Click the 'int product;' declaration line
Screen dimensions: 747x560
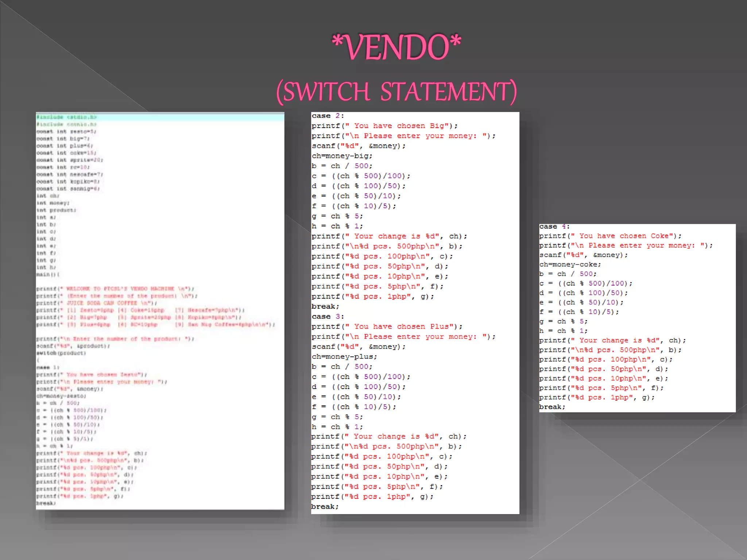click(x=56, y=210)
